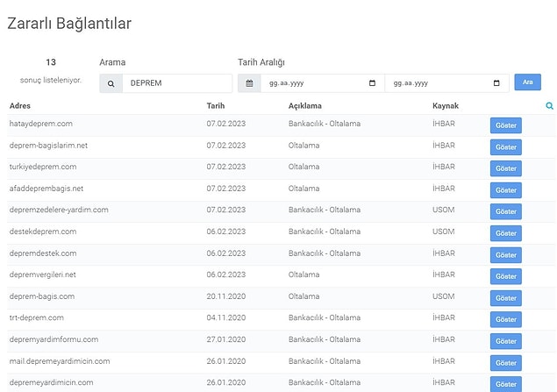Select the deprem-bagislarim.net address

pyautogui.click(x=48, y=146)
